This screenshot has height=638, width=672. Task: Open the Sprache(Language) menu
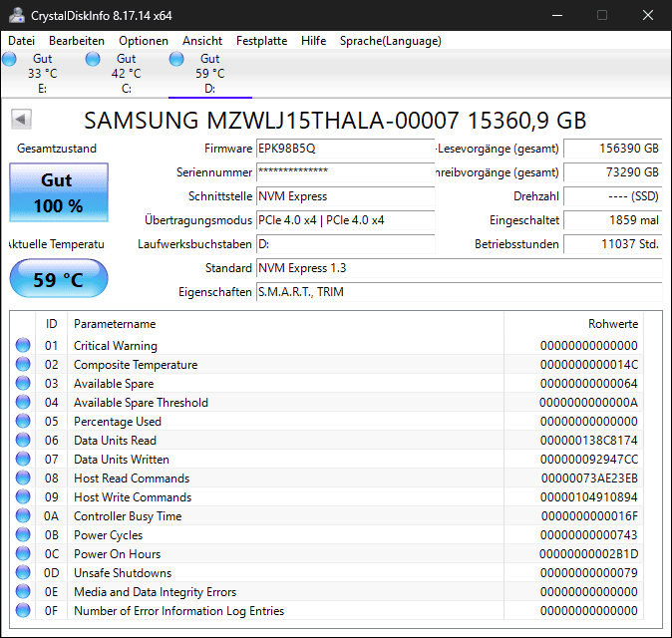[x=391, y=41]
